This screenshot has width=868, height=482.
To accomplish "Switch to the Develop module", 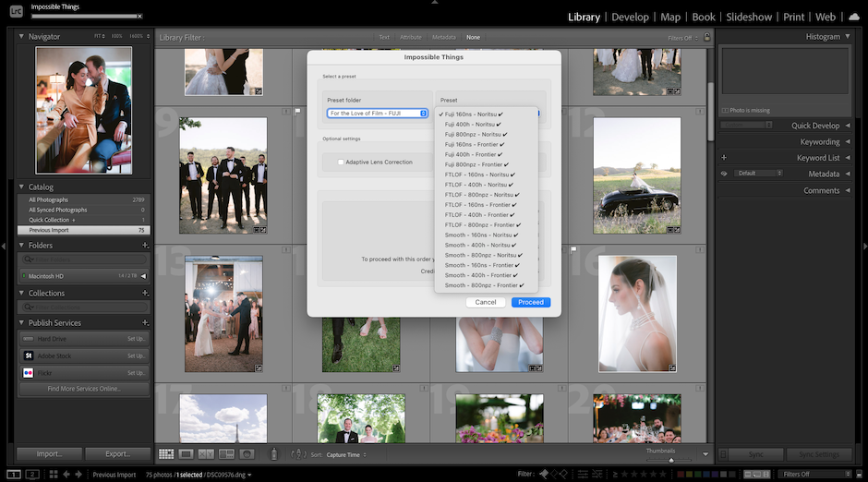I will [x=630, y=17].
